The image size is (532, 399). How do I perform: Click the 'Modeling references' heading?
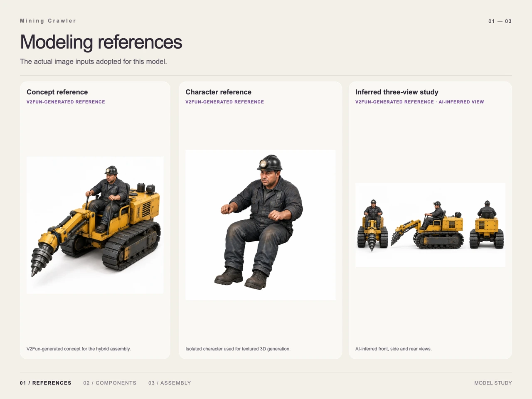pyautogui.click(x=101, y=42)
